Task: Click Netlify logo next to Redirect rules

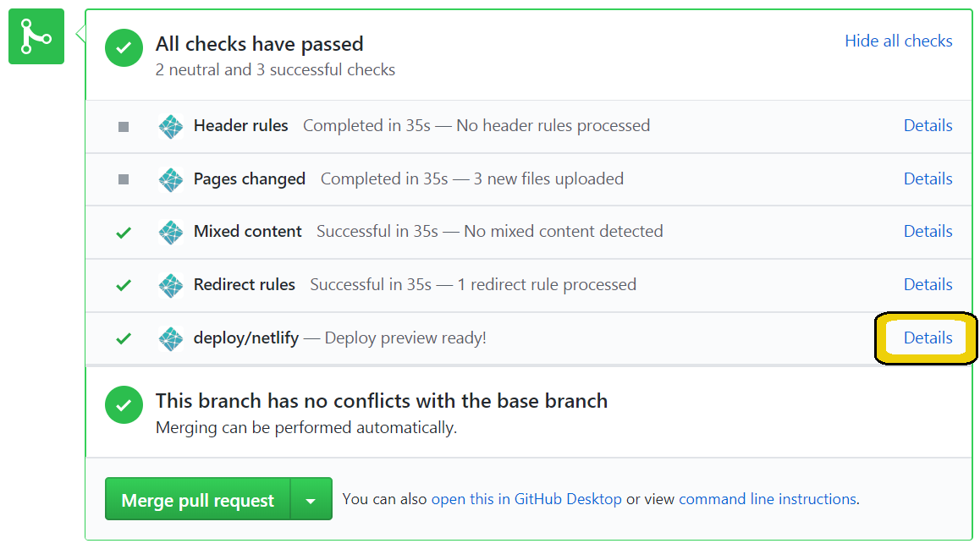Action: coord(171,285)
